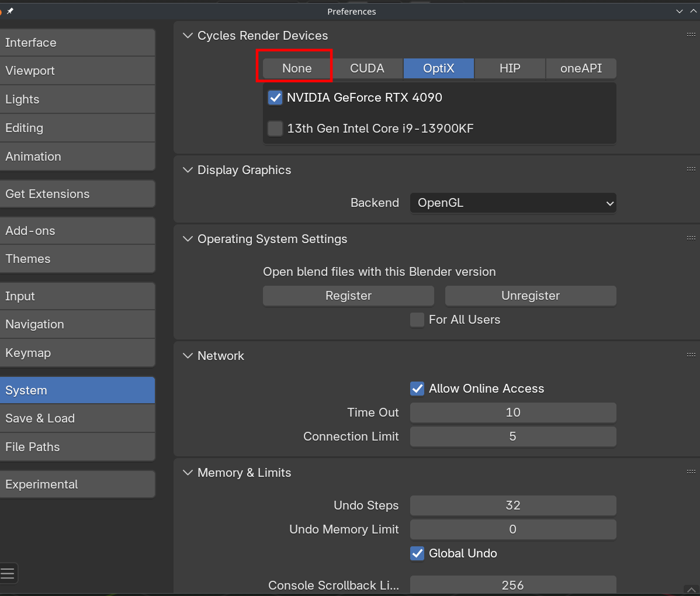
Task: Click the Memory & Limits panel grip dots
Action: click(691, 472)
